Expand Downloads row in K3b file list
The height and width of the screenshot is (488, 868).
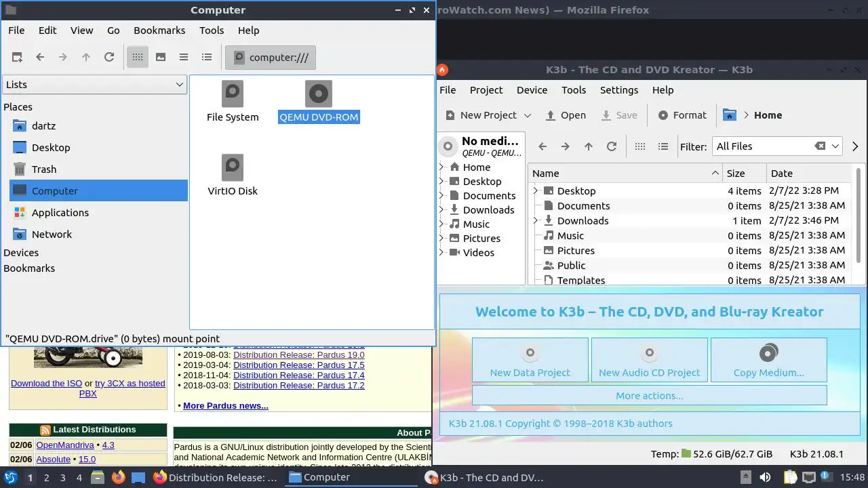536,221
